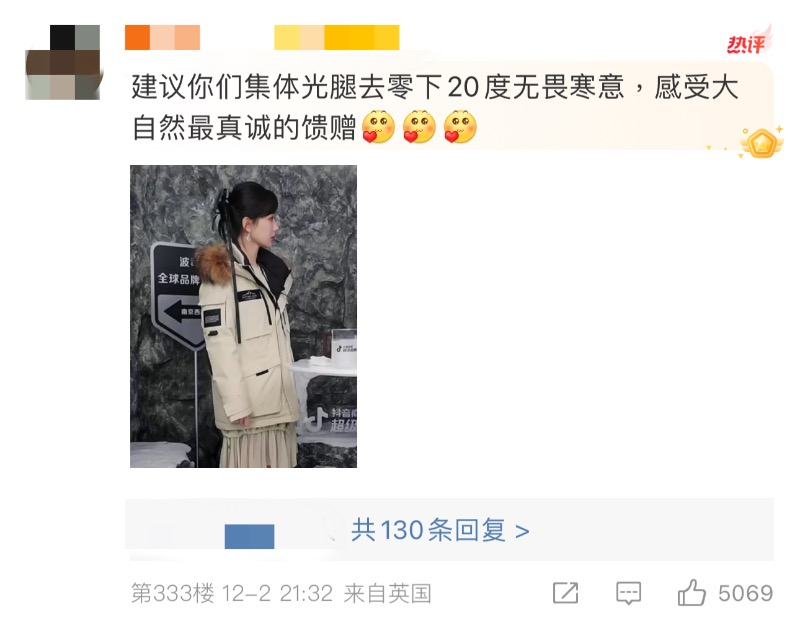The height and width of the screenshot is (623, 800).
Task: Tap the share/repost icon below the comment
Action: pos(565,593)
